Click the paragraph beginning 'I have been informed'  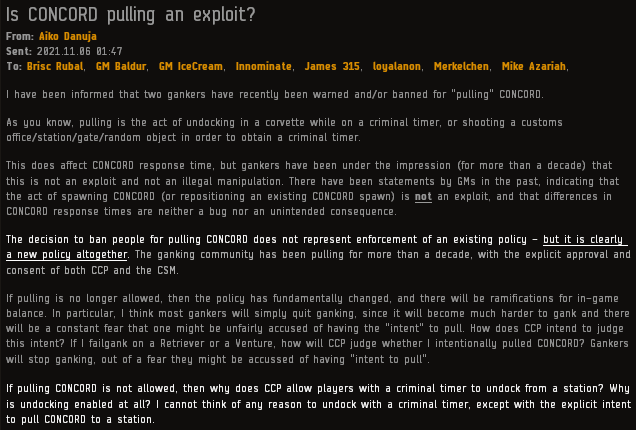pyautogui.click(x=275, y=95)
